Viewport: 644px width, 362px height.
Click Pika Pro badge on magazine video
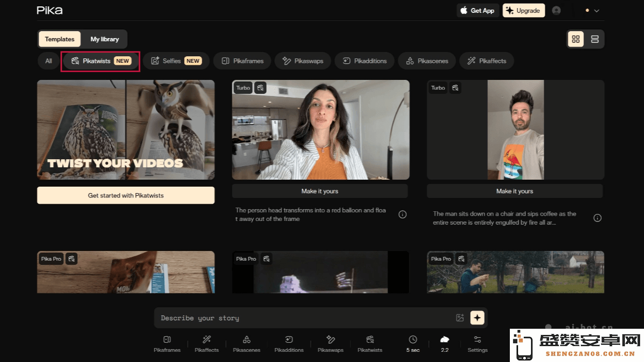pos(52,259)
